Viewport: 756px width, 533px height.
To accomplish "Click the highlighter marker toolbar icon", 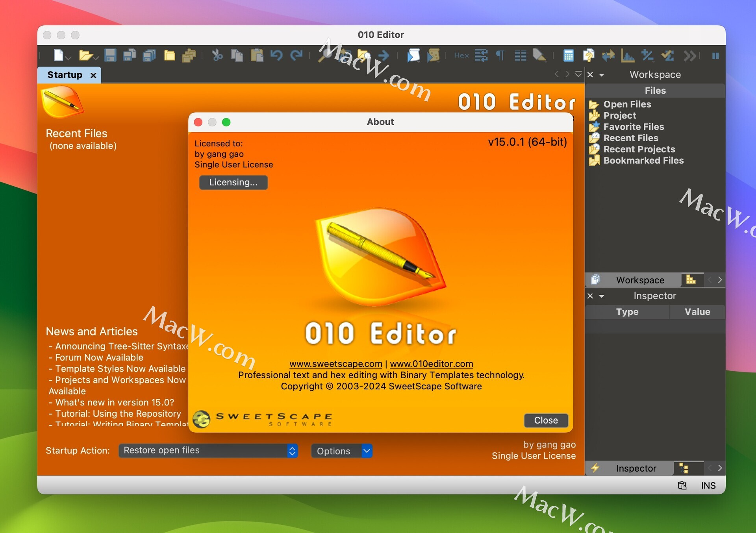I will click(x=539, y=56).
